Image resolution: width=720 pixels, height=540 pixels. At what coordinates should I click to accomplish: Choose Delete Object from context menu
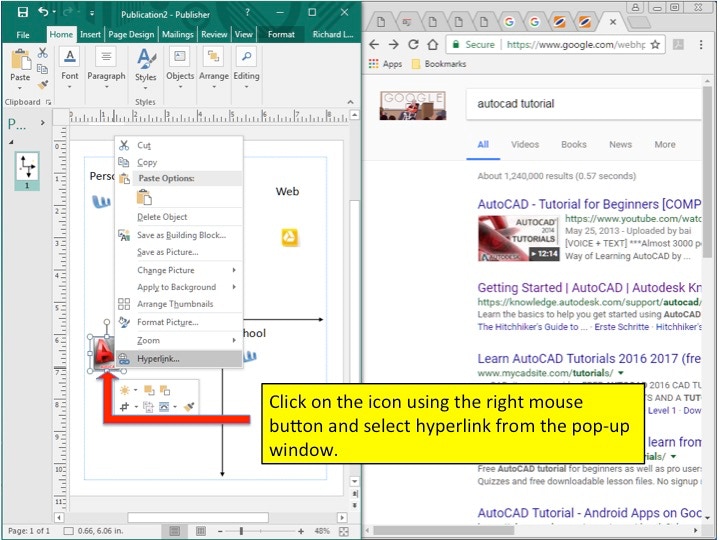pyautogui.click(x=179, y=217)
